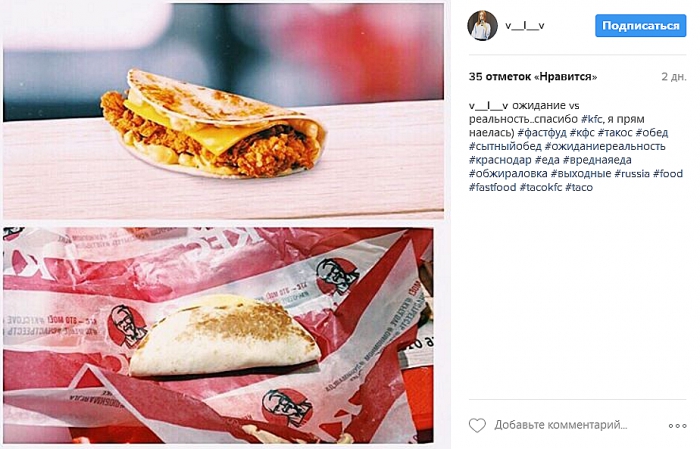Click the v__l__v username in caption
The width and height of the screenshot is (700, 449).
coord(488,105)
